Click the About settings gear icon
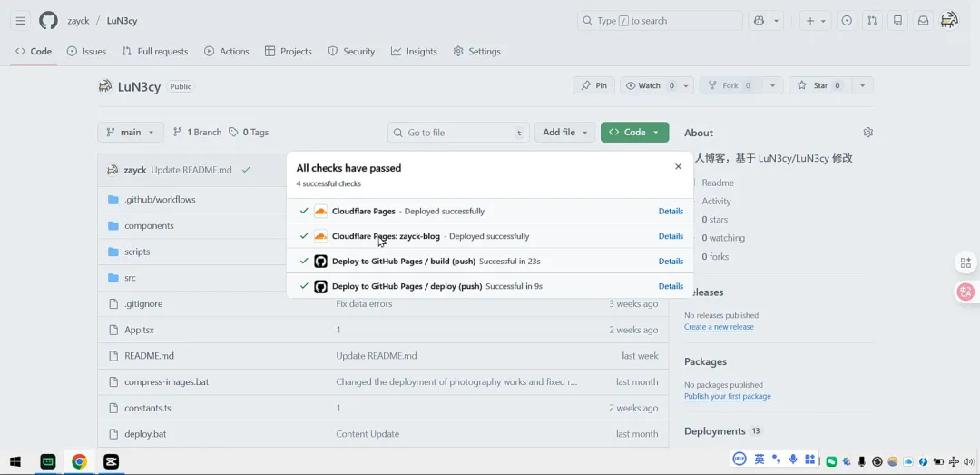Image resolution: width=980 pixels, height=475 pixels. tap(867, 133)
